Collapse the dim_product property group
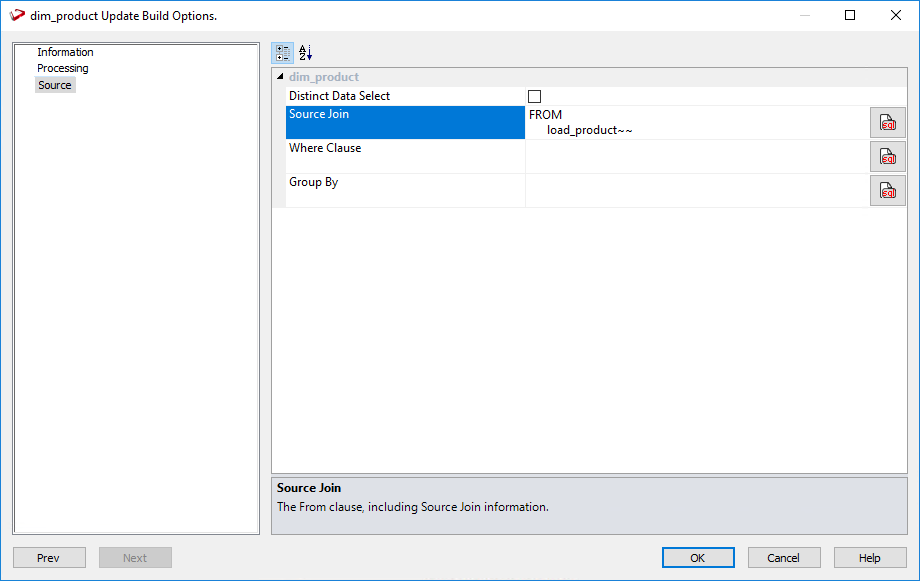Screen dimensions: 920x581 pyautogui.click(x=280, y=77)
